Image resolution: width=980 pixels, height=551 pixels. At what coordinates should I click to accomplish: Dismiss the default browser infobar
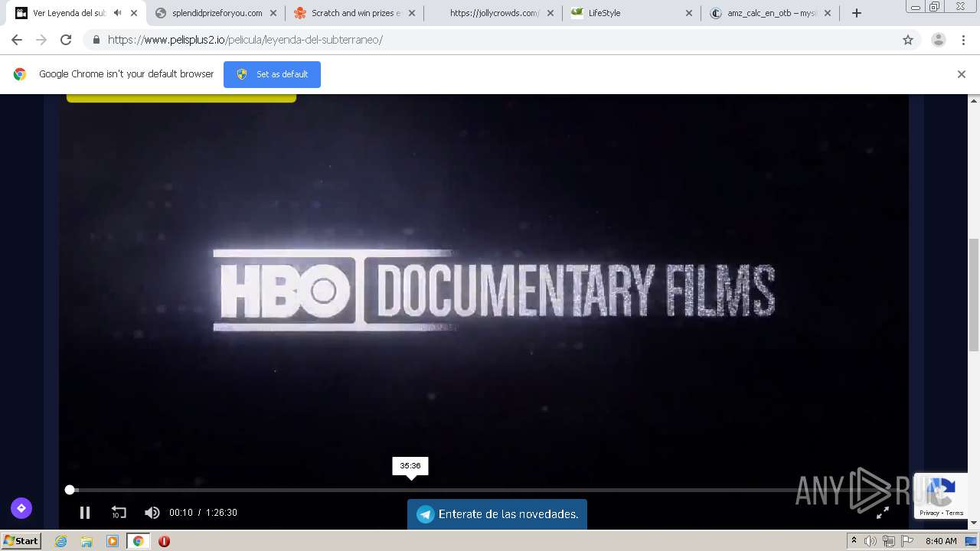(x=962, y=74)
